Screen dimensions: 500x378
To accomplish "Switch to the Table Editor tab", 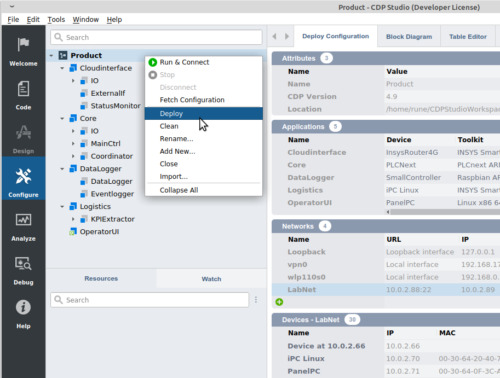I will (x=468, y=37).
